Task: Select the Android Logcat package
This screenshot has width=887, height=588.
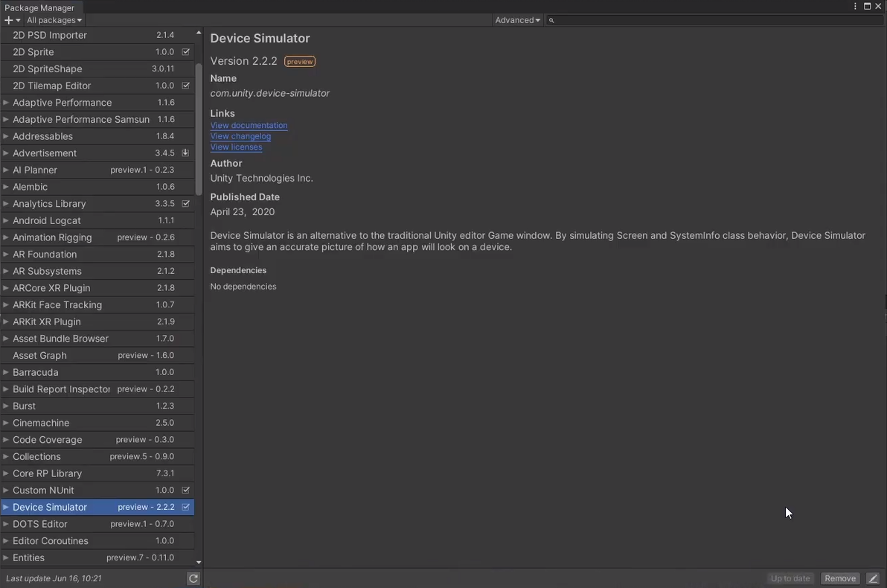Action: (x=97, y=220)
